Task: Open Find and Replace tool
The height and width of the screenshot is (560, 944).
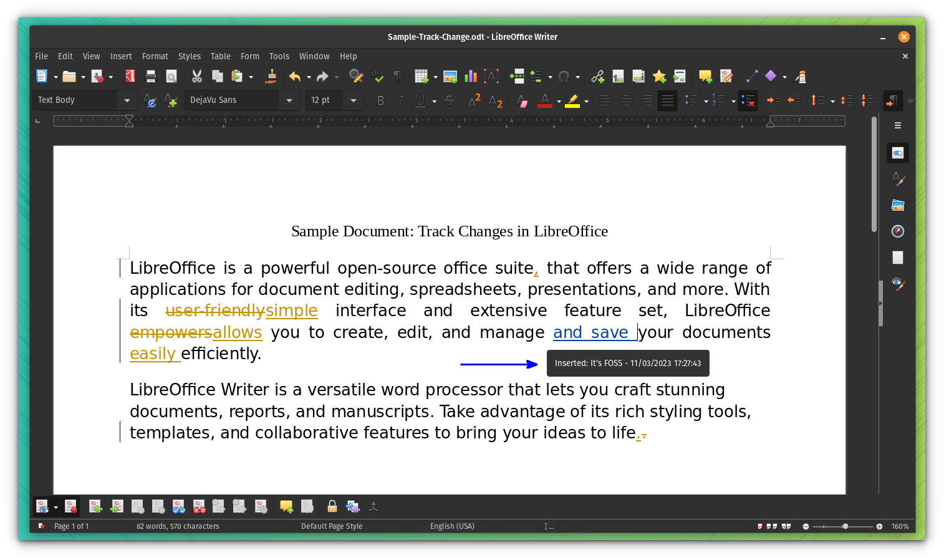Action: (x=356, y=76)
